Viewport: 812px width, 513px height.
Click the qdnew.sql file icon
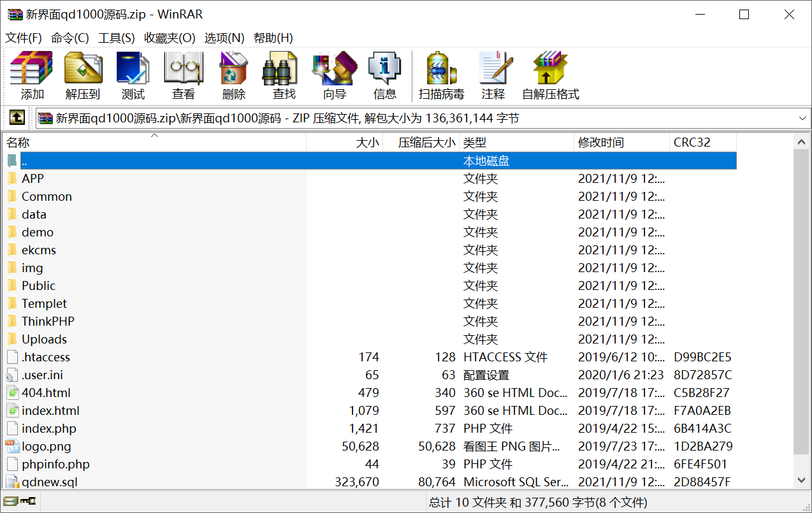click(12, 482)
